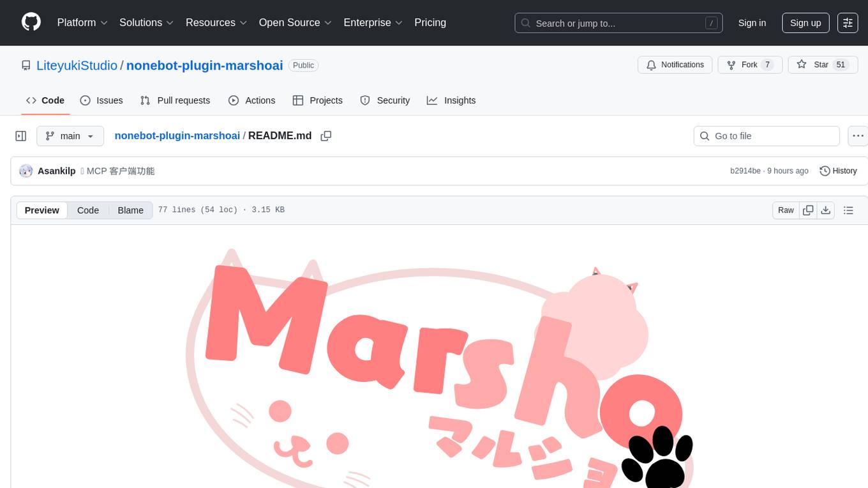Expand the Resources menu
Screen dimensions: 868x488
click(216, 22)
